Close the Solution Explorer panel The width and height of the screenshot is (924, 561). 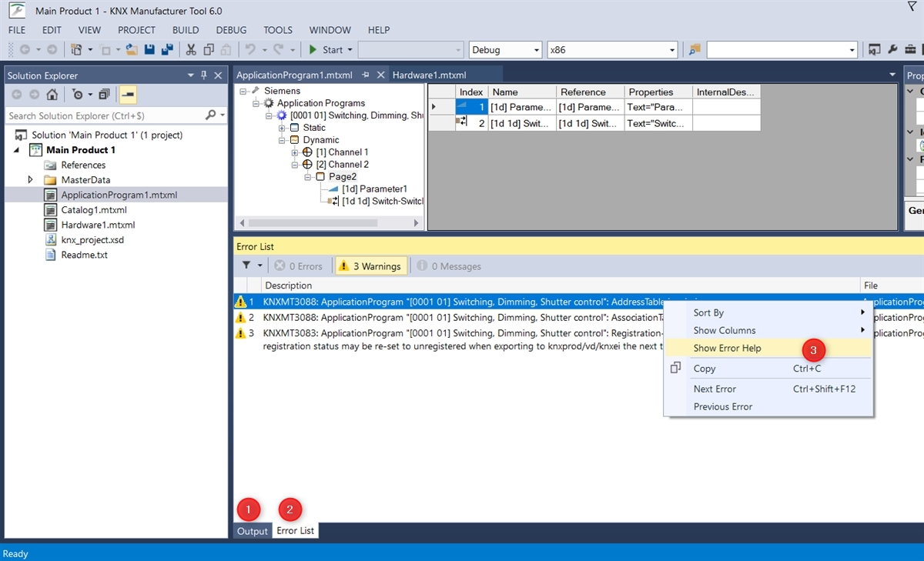coord(218,75)
